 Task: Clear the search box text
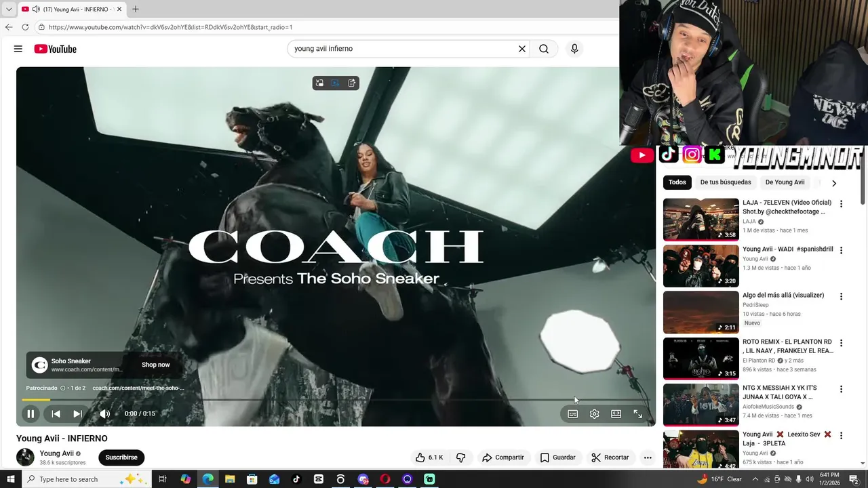click(x=522, y=49)
